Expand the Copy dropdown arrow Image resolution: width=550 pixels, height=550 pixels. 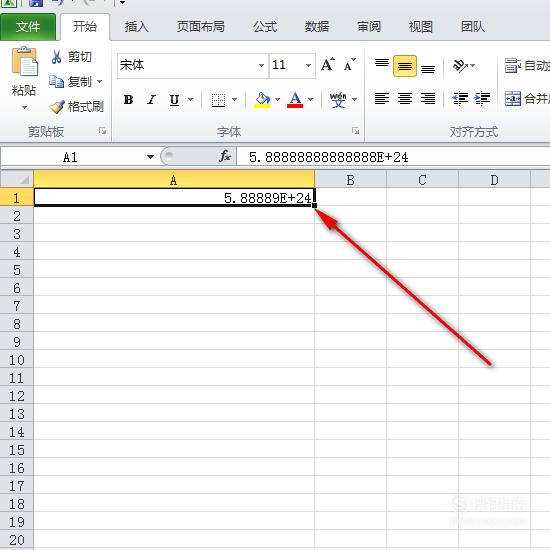[x=100, y=82]
